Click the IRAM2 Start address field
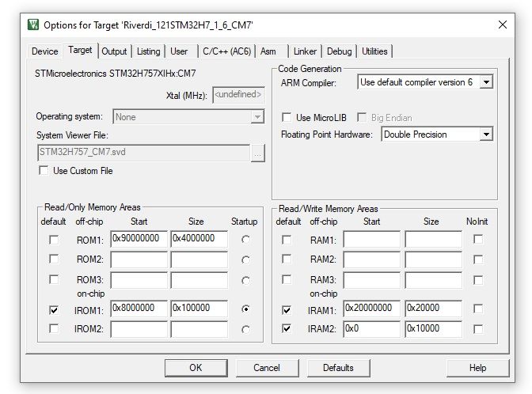Screen dimensions: 532x394 [372, 329]
